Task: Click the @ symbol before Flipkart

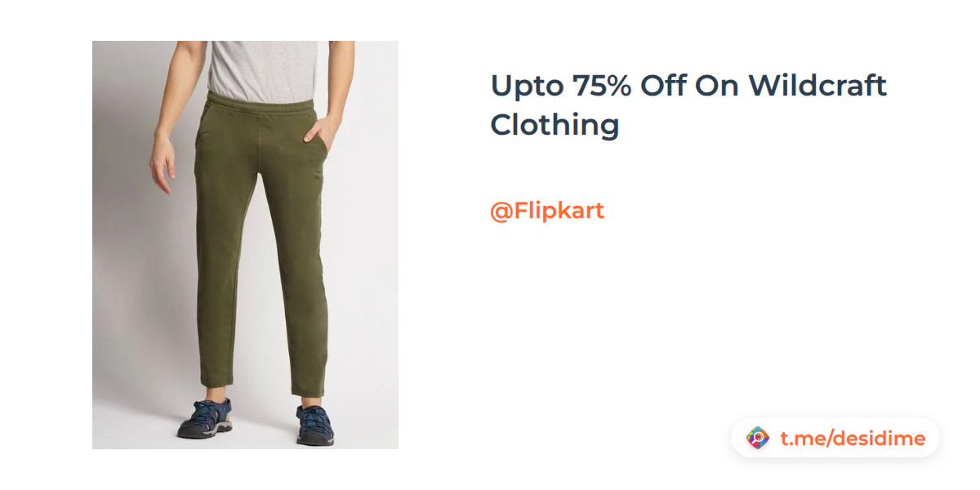Action: (x=500, y=212)
